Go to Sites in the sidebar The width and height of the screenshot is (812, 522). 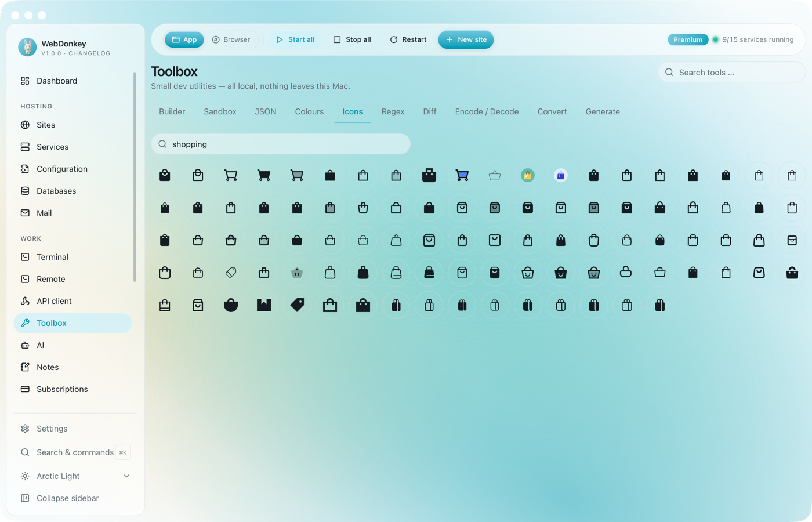pyautogui.click(x=72, y=125)
